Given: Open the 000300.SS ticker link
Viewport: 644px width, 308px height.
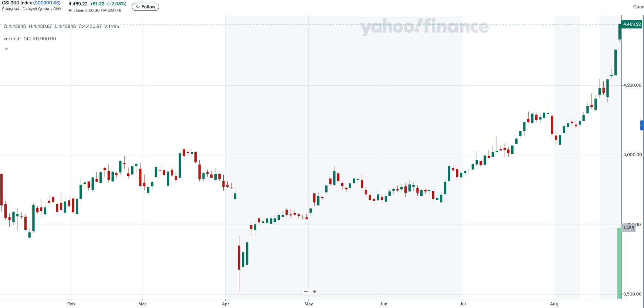Looking at the screenshot, I should pos(47,3).
